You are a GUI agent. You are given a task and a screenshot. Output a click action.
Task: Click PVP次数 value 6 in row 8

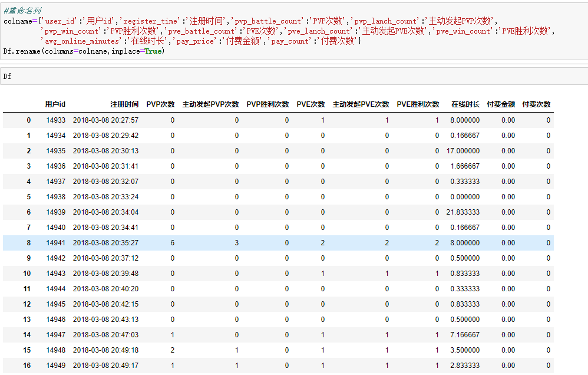173,243
